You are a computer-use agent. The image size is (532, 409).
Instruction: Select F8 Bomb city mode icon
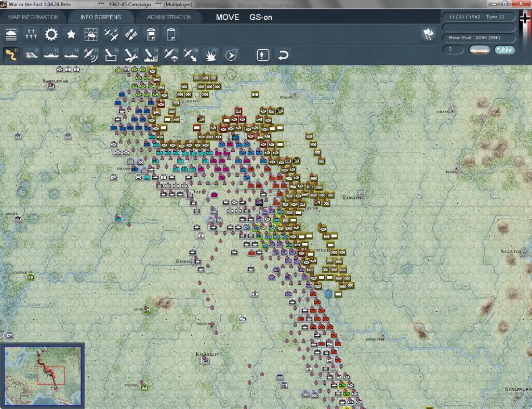pos(151,55)
